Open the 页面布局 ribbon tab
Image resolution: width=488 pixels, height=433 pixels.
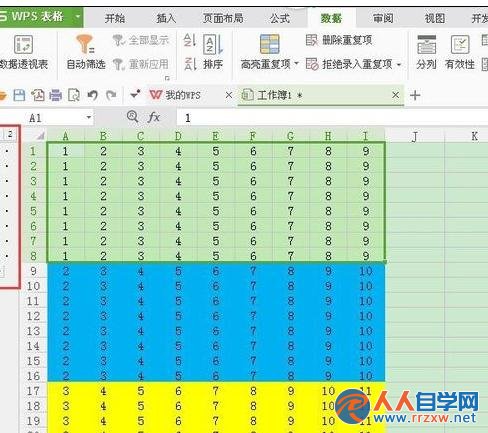pos(223,18)
